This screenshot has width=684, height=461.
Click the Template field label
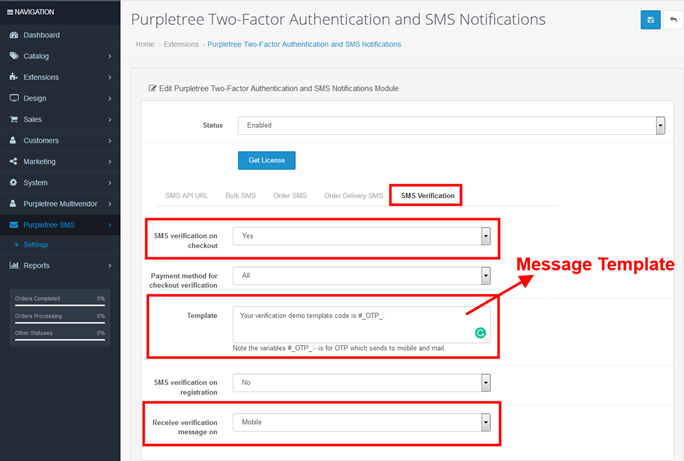point(202,315)
